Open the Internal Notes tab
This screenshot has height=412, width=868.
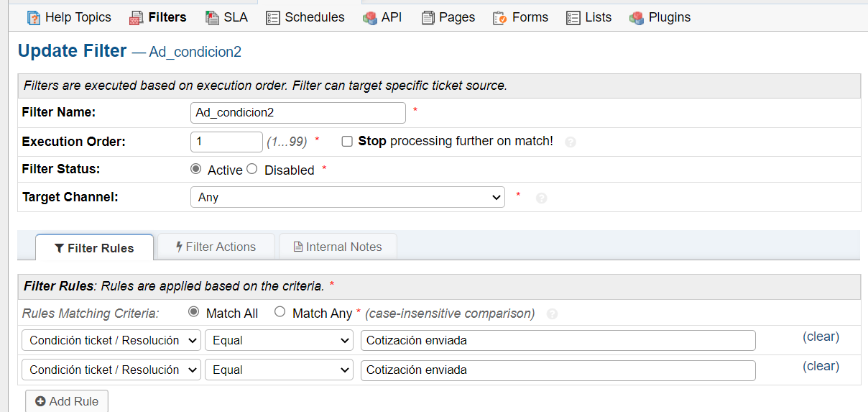tap(338, 247)
